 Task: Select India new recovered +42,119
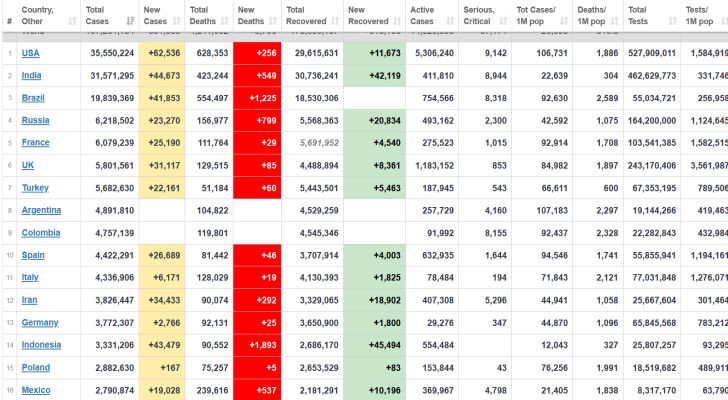tap(384, 75)
